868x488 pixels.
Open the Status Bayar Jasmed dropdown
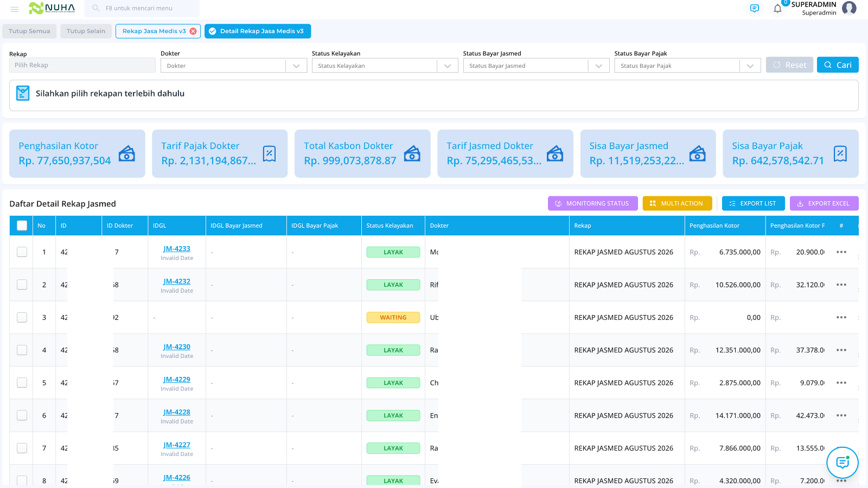537,66
